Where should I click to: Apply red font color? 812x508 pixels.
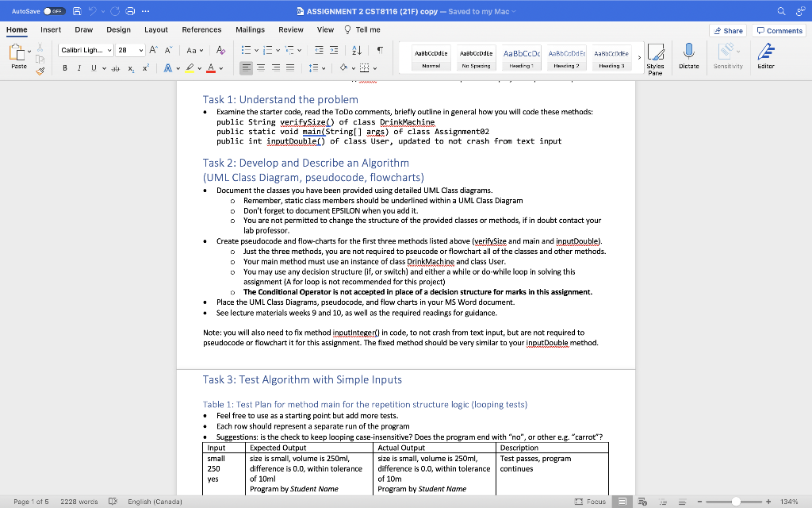(211, 68)
